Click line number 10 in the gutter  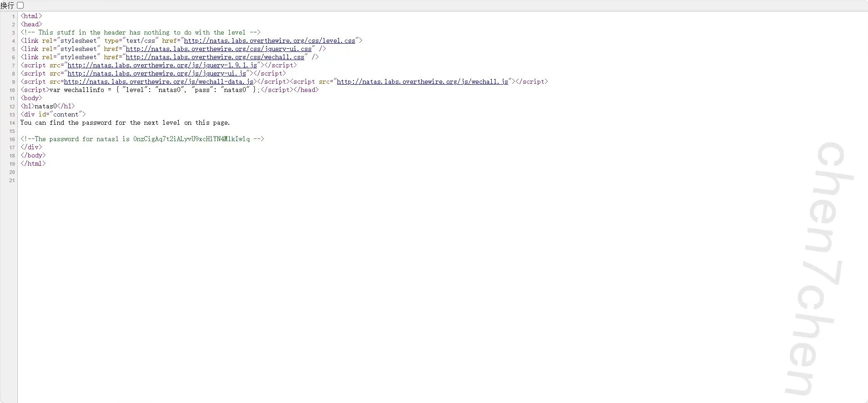pyautogui.click(x=12, y=90)
